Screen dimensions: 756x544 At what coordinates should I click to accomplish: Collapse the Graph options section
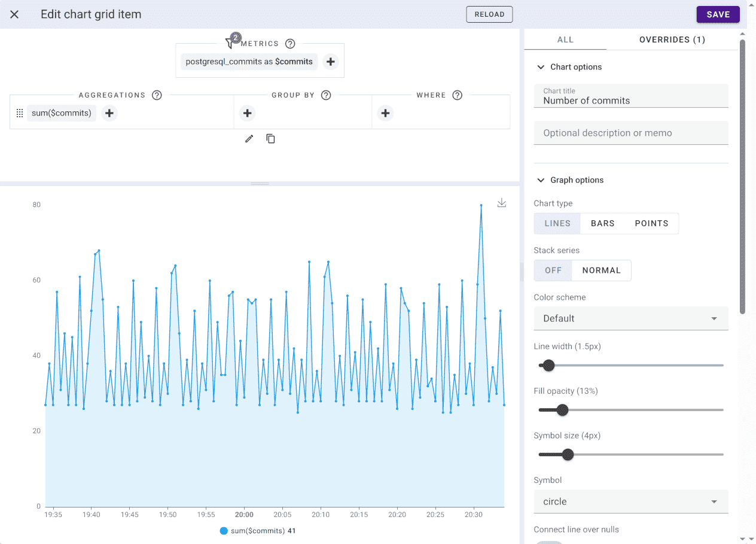click(541, 180)
